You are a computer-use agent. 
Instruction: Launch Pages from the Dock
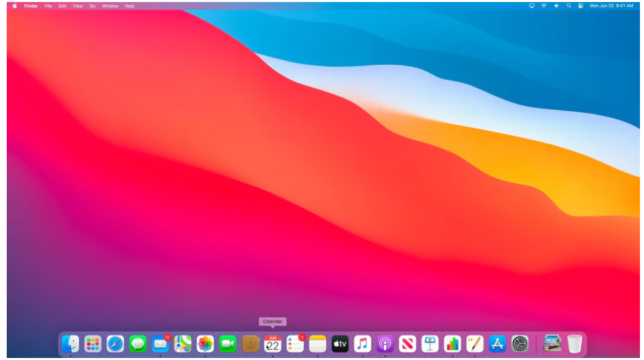(x=475, y=344)
